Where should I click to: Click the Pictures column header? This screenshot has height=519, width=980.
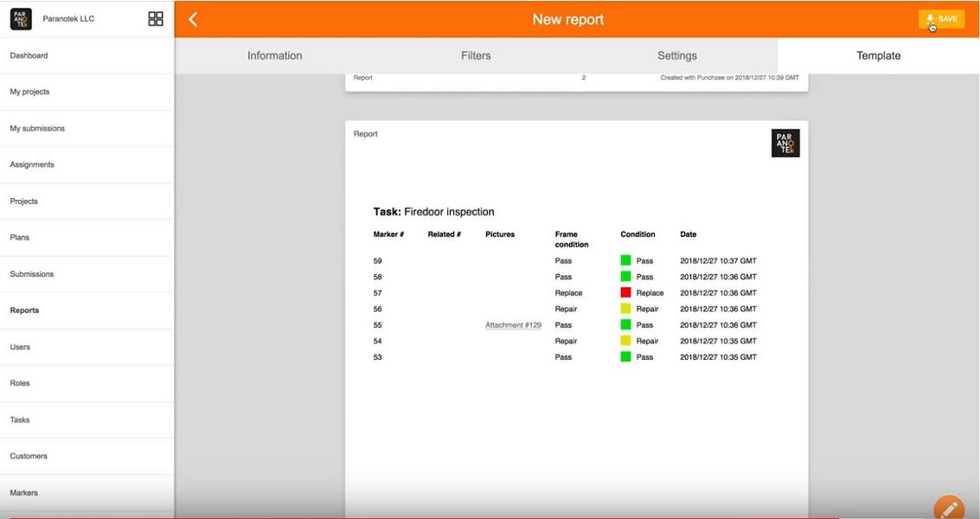click(500, 234)
